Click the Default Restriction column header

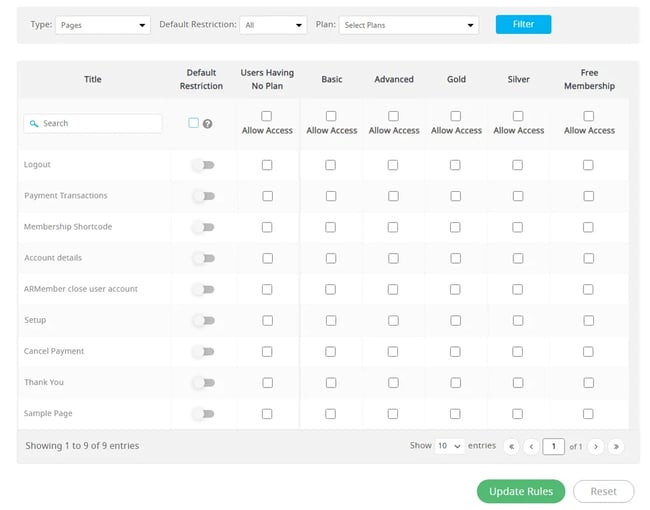coord(201,79)
